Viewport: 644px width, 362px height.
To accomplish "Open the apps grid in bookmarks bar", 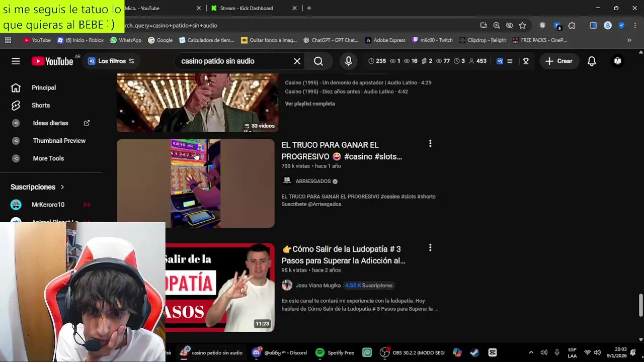I will 8,40.
